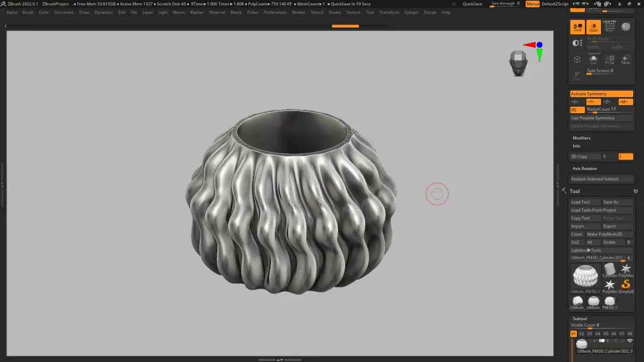The width and height of the screenshot is (644, 362).
Task: Adjust the See-through slider
Action: click(x=506, y=4)
